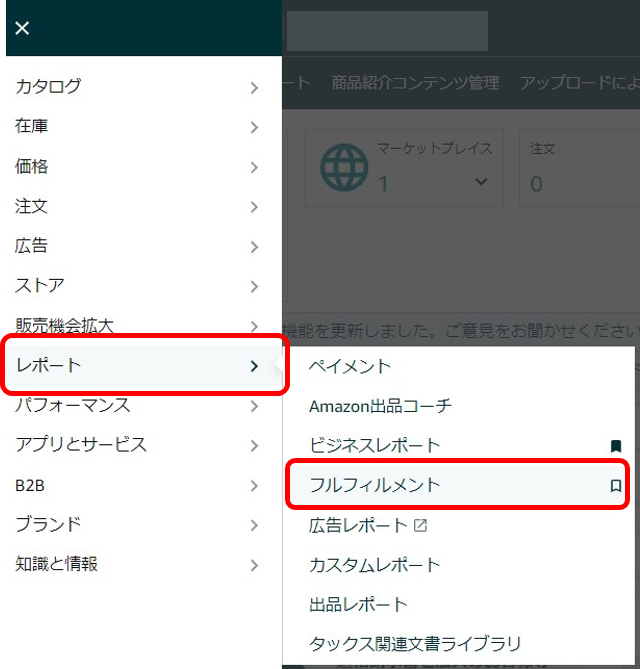This screenshot has height=669, width=640.
Task: Open the ブランド menu item
Action: tap(48, 524)
